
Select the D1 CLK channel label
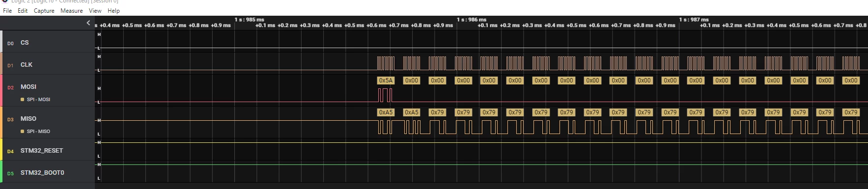click(x=27, y=65)
